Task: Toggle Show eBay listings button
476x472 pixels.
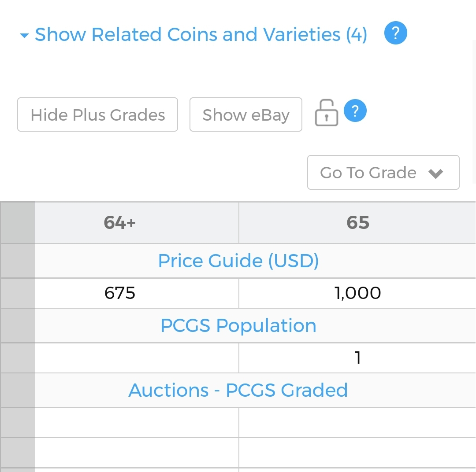Action: pyautogui.click(x=245, y=114)
